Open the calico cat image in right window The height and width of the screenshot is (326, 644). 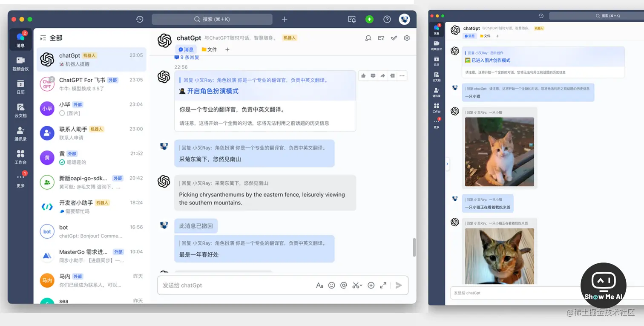[x=499, y=256]
